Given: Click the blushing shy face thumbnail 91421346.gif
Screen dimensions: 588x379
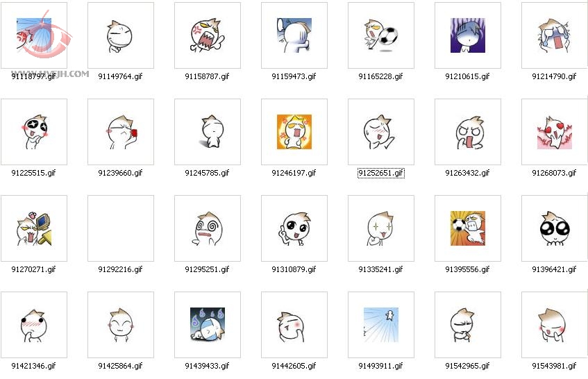Looking at the screenshot, I should tap(34, 325).
